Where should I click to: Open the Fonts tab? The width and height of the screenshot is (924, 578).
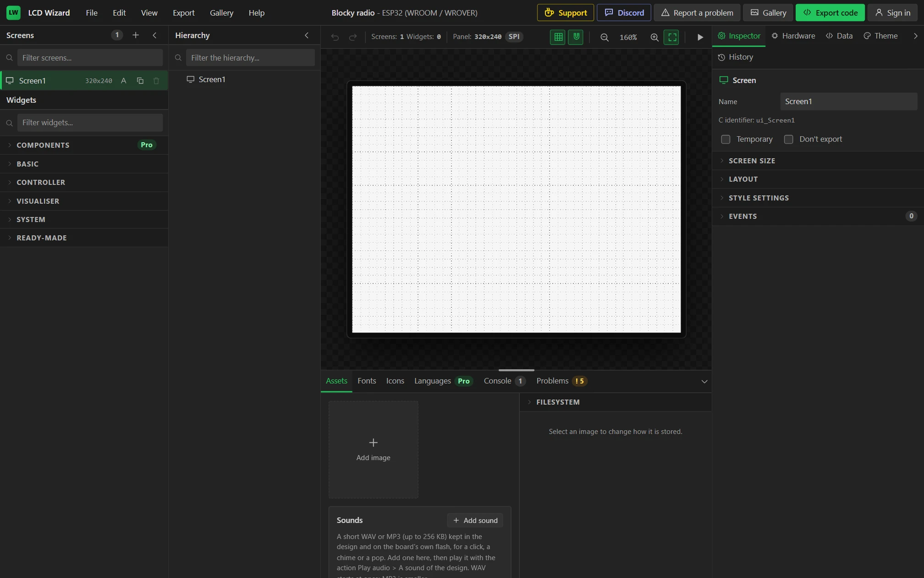coord(367,381)
